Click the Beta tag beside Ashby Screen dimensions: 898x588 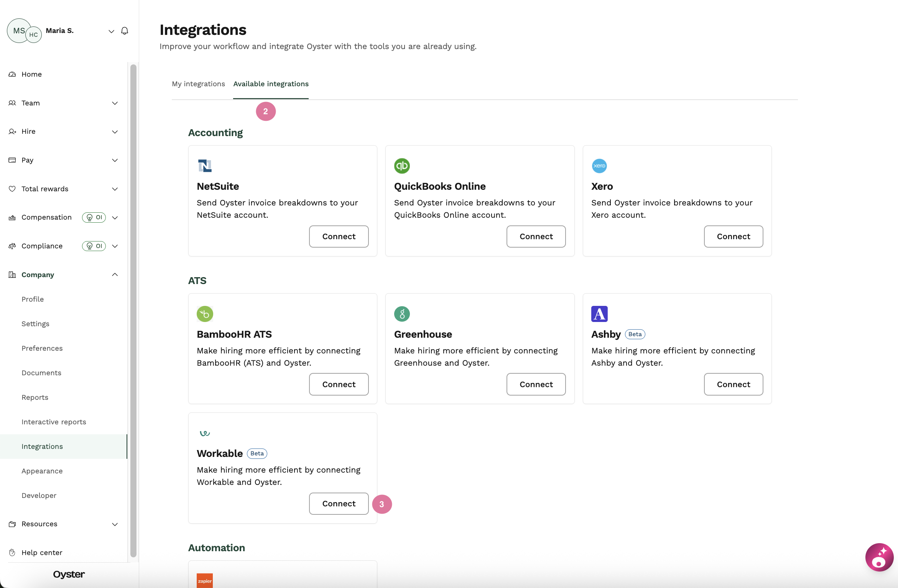tap(635, 334)
